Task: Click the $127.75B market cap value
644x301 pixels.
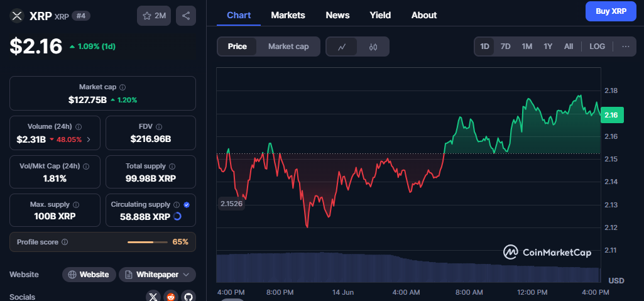Action: click(x=87, y=100)
